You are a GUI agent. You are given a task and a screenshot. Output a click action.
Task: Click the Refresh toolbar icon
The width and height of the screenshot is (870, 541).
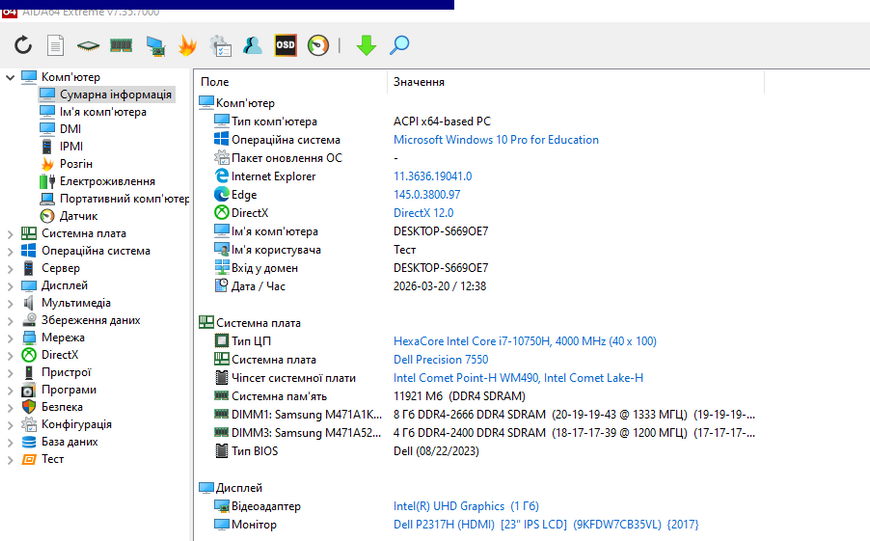coord(23,45)
